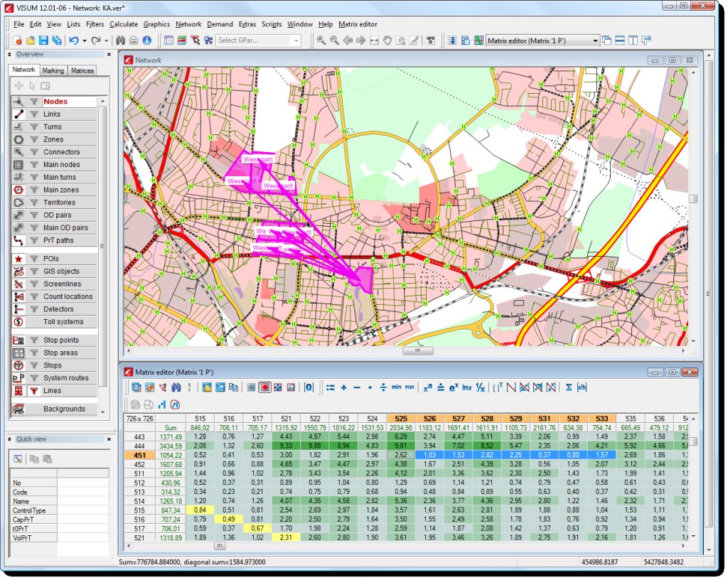
Task: Collapse the Quick view panel expander
Action: (10, 439)
